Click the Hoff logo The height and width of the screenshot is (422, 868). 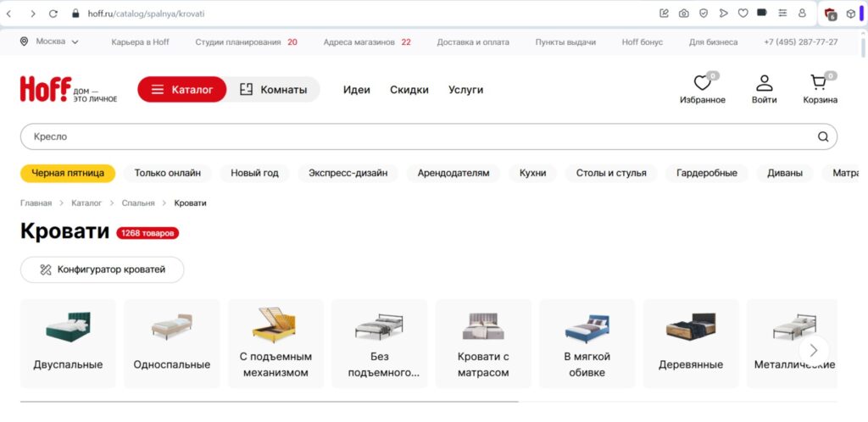(46, 89)
